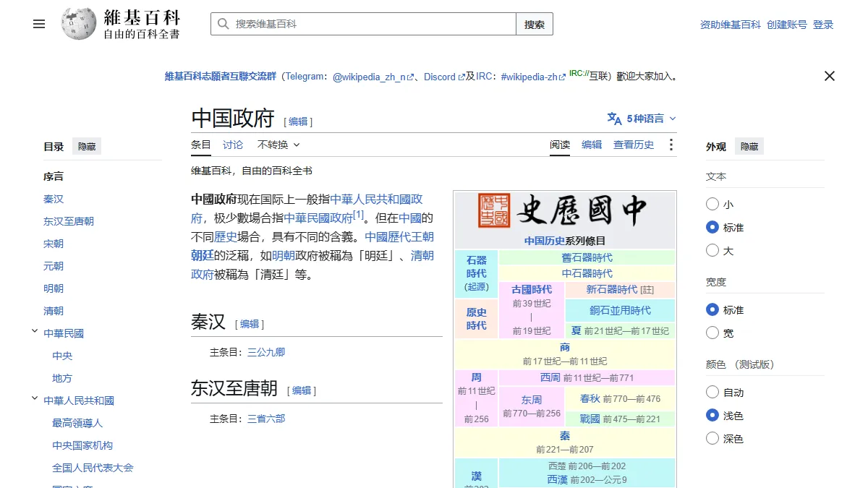Select wide width option 宽

coord(712,333)
